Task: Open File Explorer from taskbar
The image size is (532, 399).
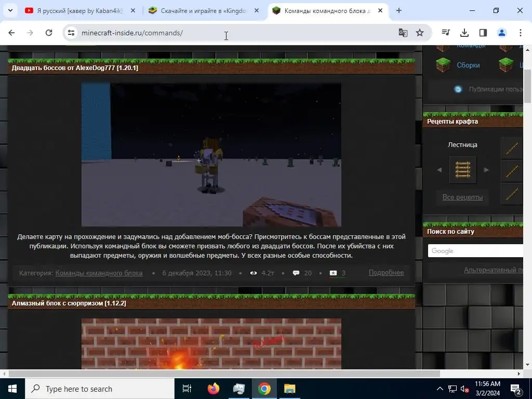Action: 290,389
